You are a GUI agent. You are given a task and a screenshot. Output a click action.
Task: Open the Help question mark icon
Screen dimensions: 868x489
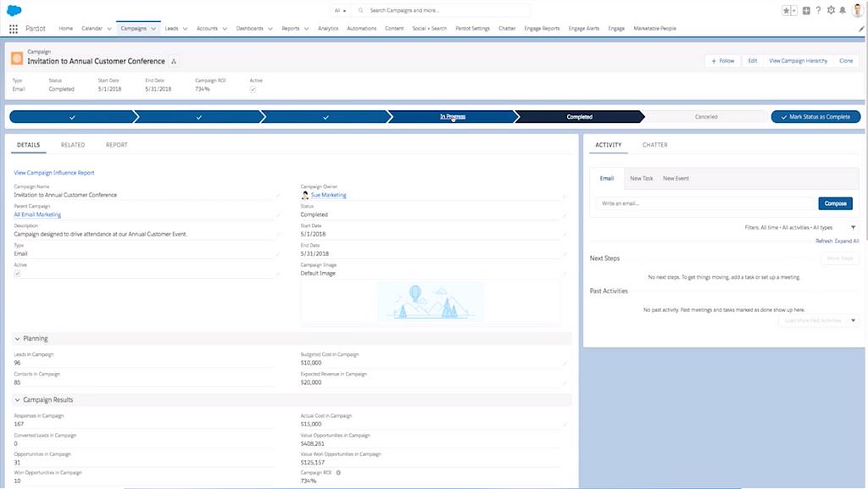click(818, 11)
